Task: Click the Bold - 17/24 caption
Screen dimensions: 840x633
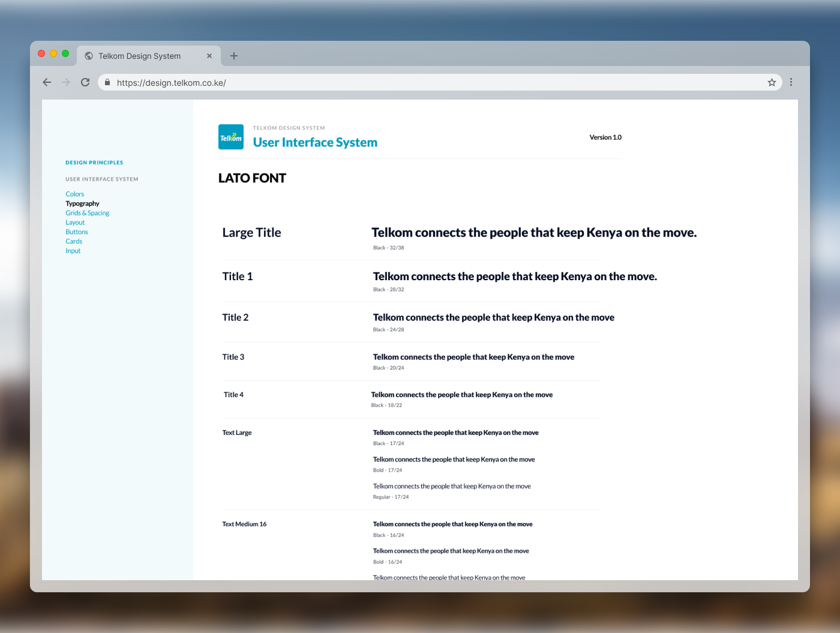Action: click(x=388, y=470)
